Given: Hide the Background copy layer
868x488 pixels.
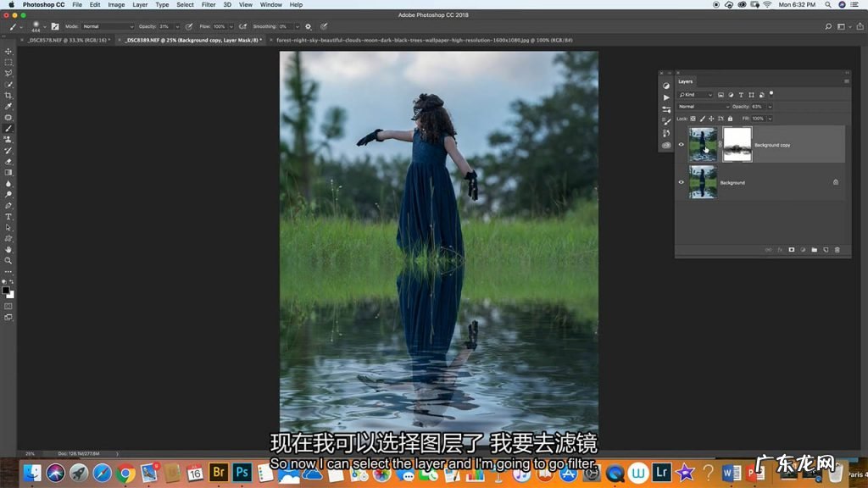Looking at the screenshot, I should 681,145.
